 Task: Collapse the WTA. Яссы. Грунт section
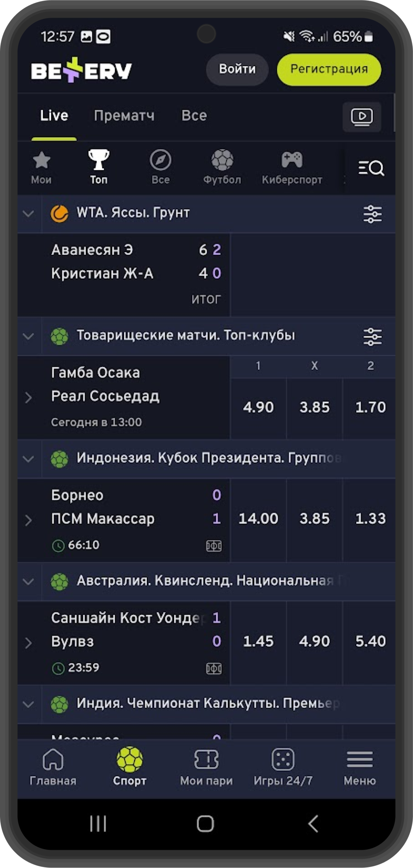click(29, 214)
